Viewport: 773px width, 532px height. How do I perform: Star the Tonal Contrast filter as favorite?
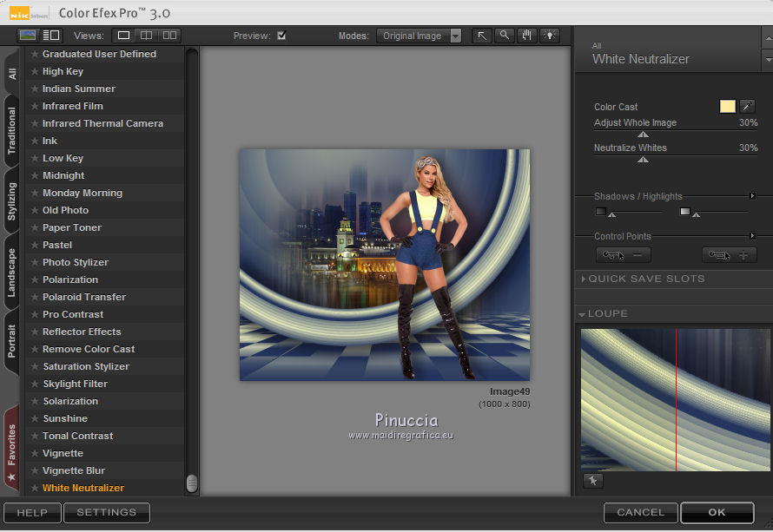point(35,436)
